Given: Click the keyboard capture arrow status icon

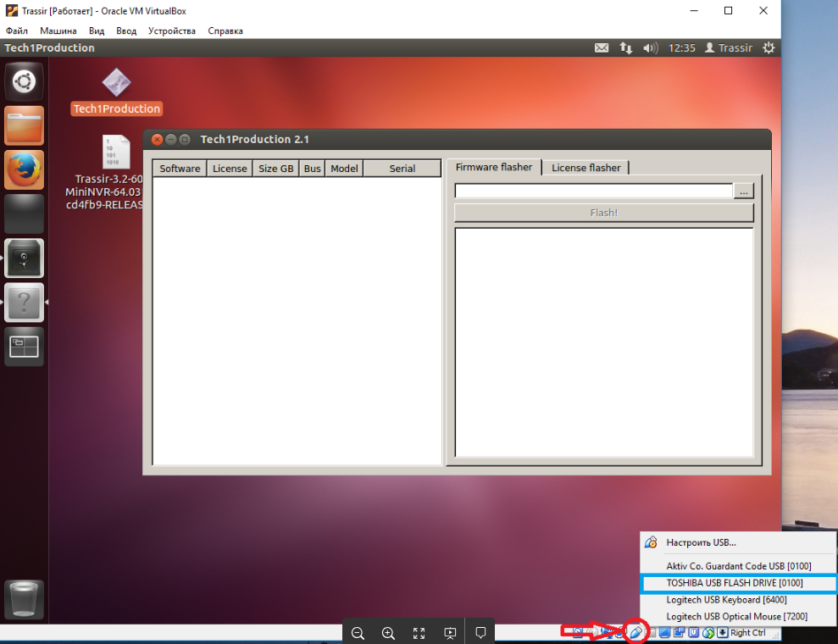Looking at the screenshot, I should pyautogui.click(x=722, y=633).
